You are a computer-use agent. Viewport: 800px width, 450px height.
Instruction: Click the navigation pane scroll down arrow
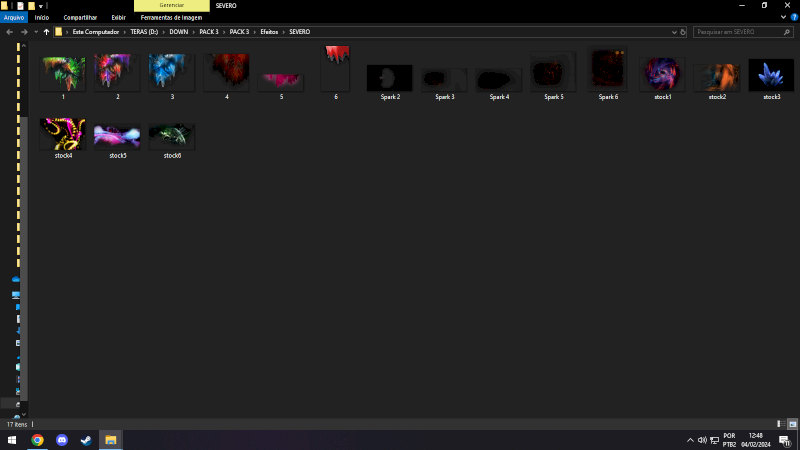point(23,414)
